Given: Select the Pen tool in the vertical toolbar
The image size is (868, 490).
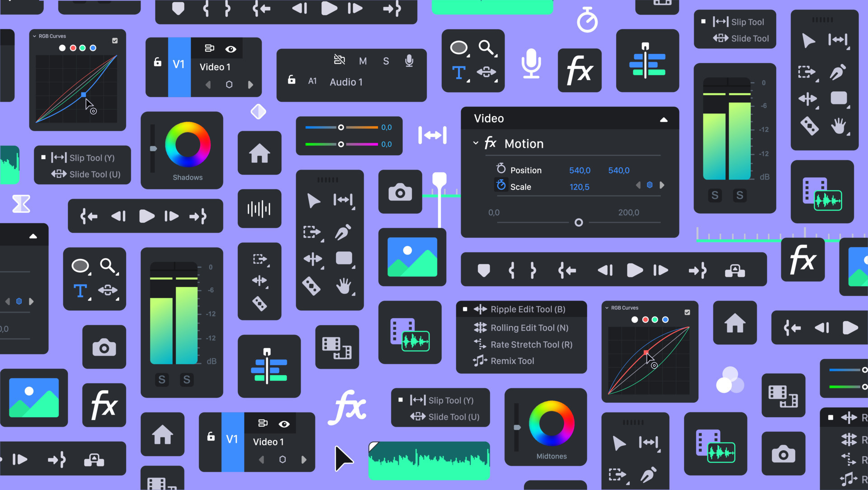Looking at the screenshot, I should point(342,231).
